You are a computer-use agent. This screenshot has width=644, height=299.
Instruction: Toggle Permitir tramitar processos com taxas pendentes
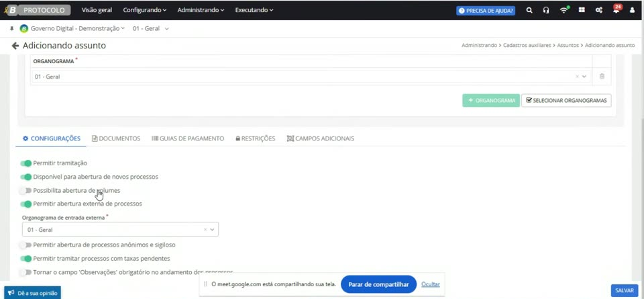coord(26,259)
